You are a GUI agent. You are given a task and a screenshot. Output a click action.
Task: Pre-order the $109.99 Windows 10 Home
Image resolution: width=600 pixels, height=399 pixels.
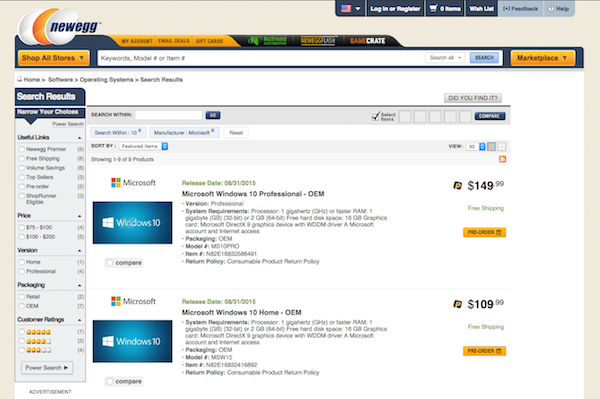[484, 351]
